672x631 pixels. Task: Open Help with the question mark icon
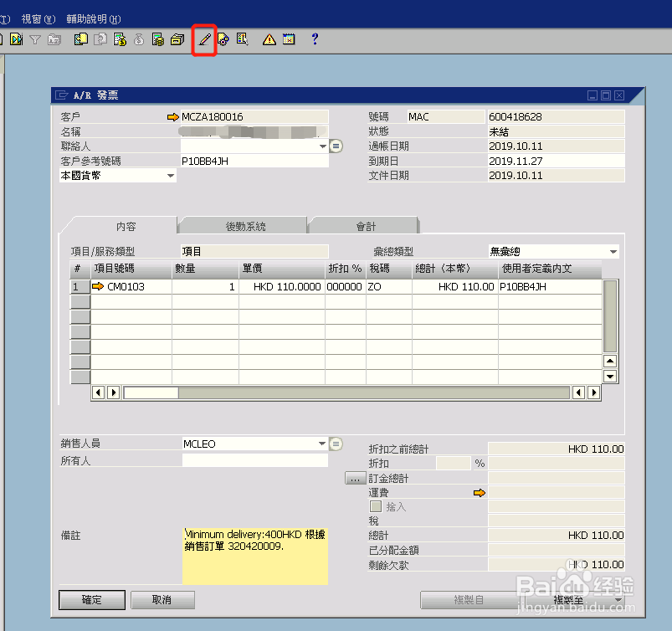pyautogui.click(x=315, y=39)
